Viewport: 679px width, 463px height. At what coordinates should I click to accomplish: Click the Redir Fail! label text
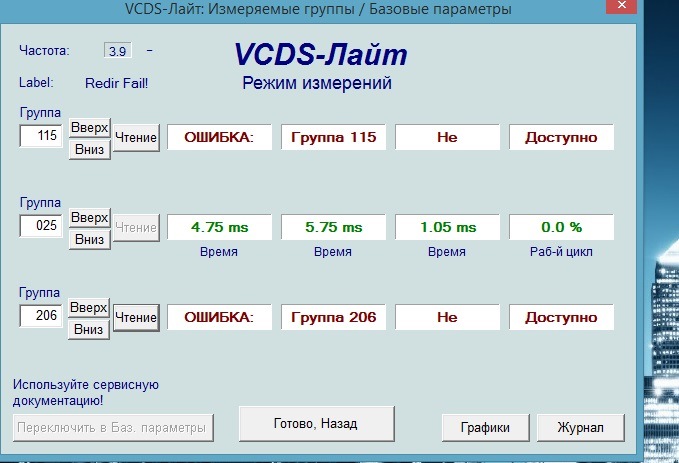pos(116,83)
